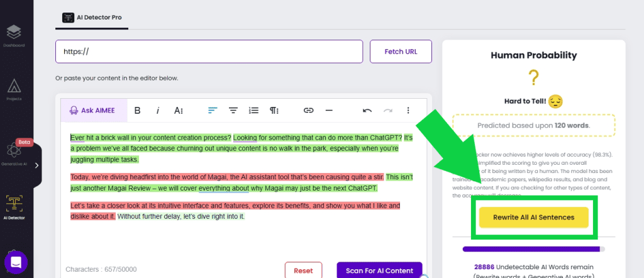The width and height of the screenshot is (644, 278).
Task: Select center text alignment
Action: pyautogui.click(x=233, y=111)
